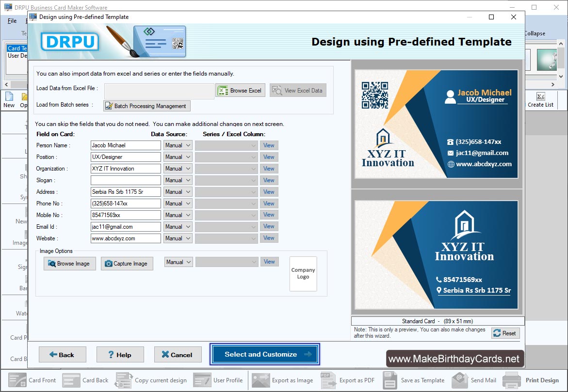Close the Design using Pre-defined Template dialog
Image resolution: width=568 pixels, height=392 pixels.
point(513,17)
